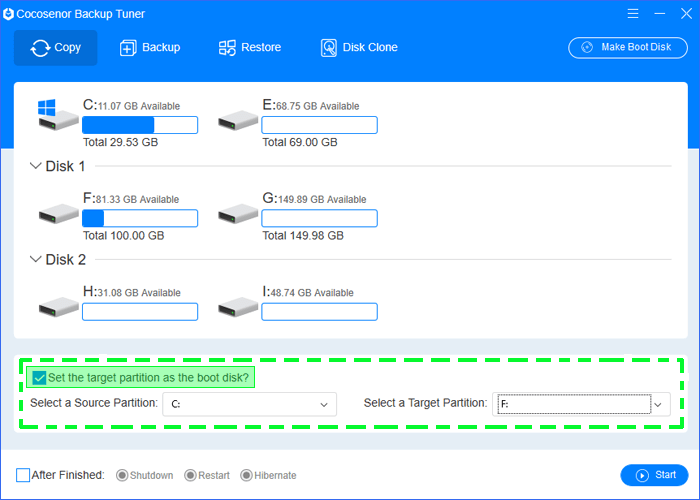700x500 pixels.
Task: Select the C: system drive icon
Action: (58, 115)
